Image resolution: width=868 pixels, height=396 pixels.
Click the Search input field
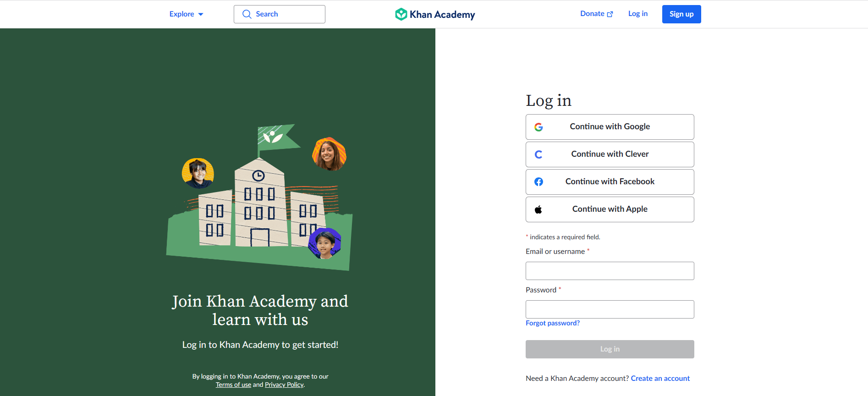pos(280,14)
